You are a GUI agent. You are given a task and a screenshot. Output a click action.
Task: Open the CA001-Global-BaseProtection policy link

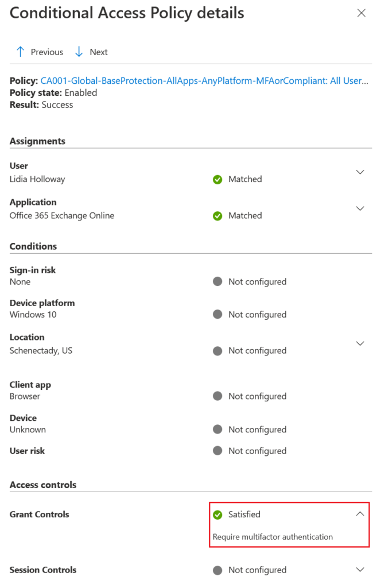pos(204,81)
